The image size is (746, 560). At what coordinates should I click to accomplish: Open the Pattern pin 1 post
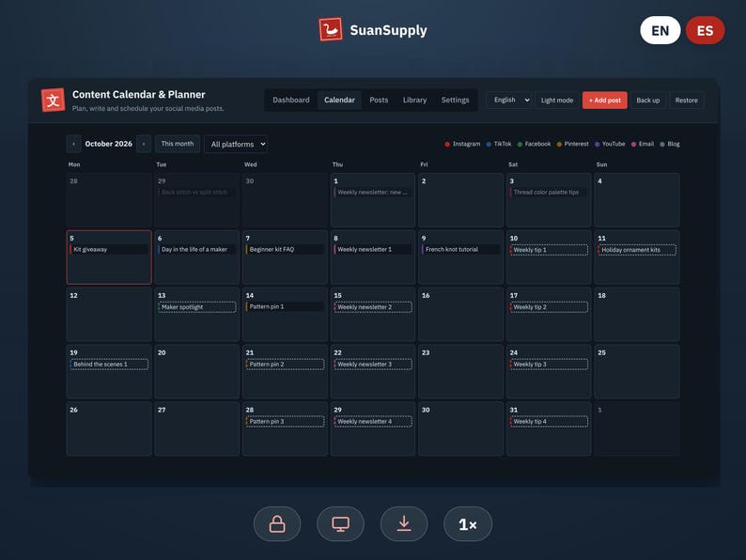(285, 306)
